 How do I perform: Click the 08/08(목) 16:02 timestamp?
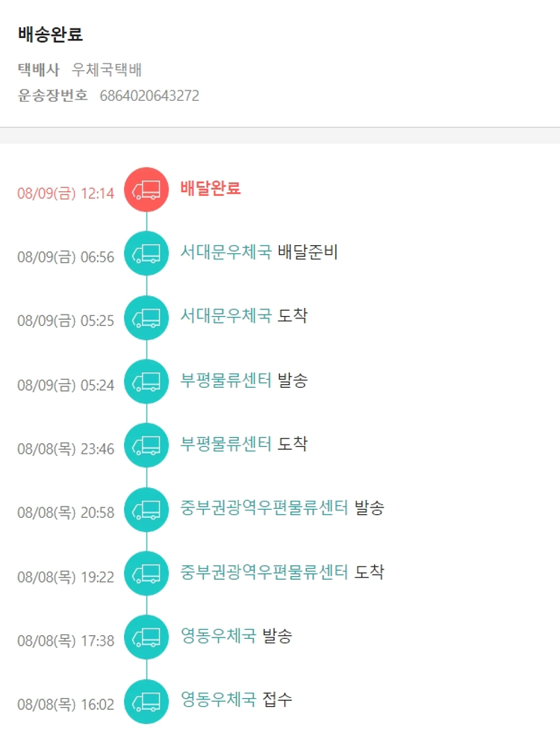coord(66,705)
